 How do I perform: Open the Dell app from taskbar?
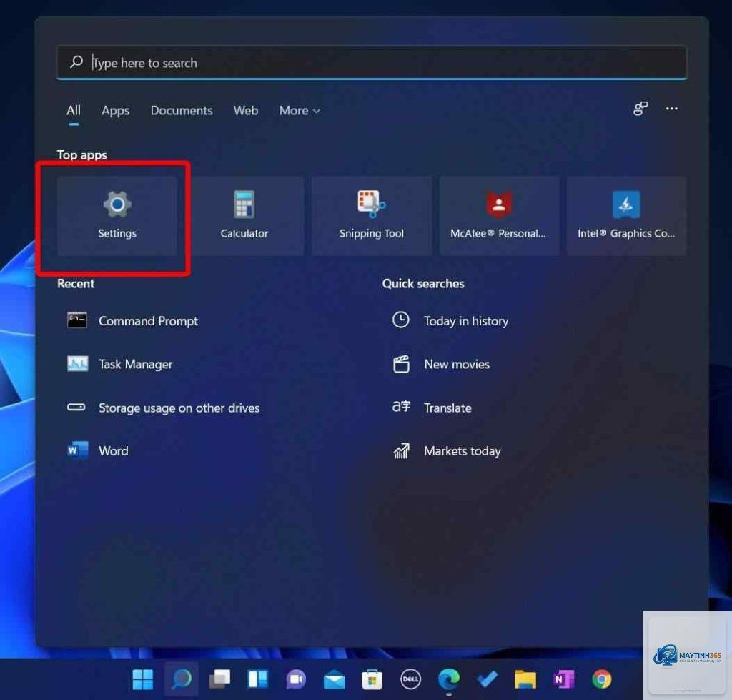click(x=410, y=679)
